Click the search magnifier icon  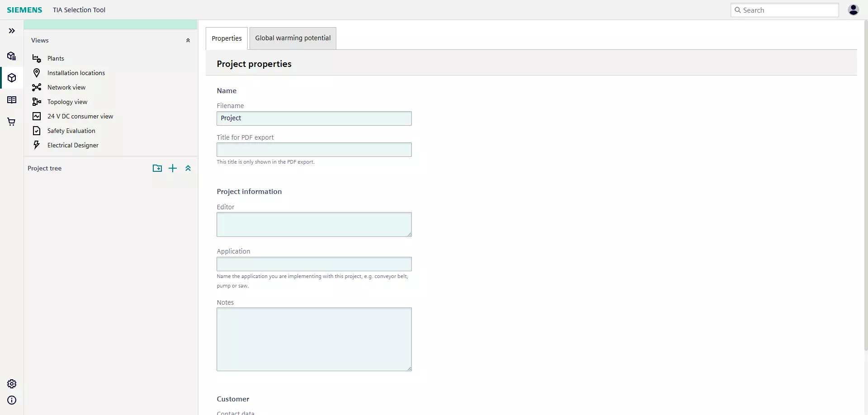coord(738,10)
